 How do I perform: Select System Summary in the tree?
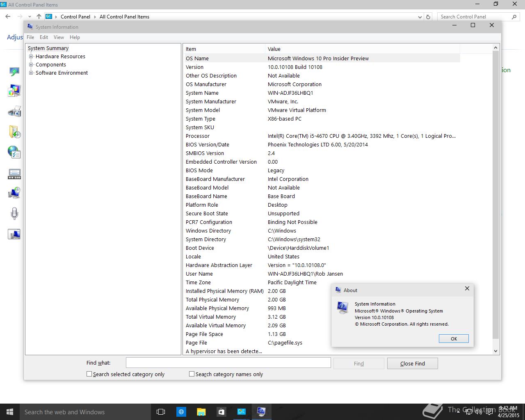pyautogui.click(x=48, y=48)
